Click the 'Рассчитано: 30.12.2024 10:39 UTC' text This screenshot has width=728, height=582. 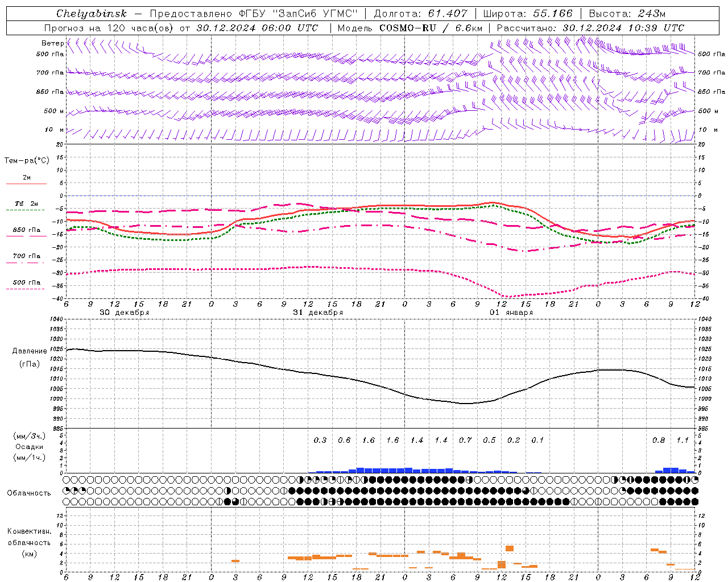(x=590, y=28)
